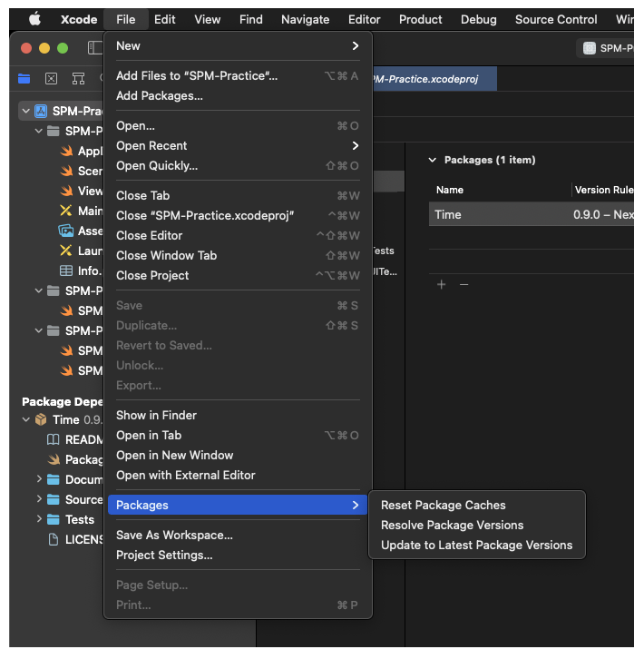
Task: Click the Time package box icon
Action: [41, 419]
